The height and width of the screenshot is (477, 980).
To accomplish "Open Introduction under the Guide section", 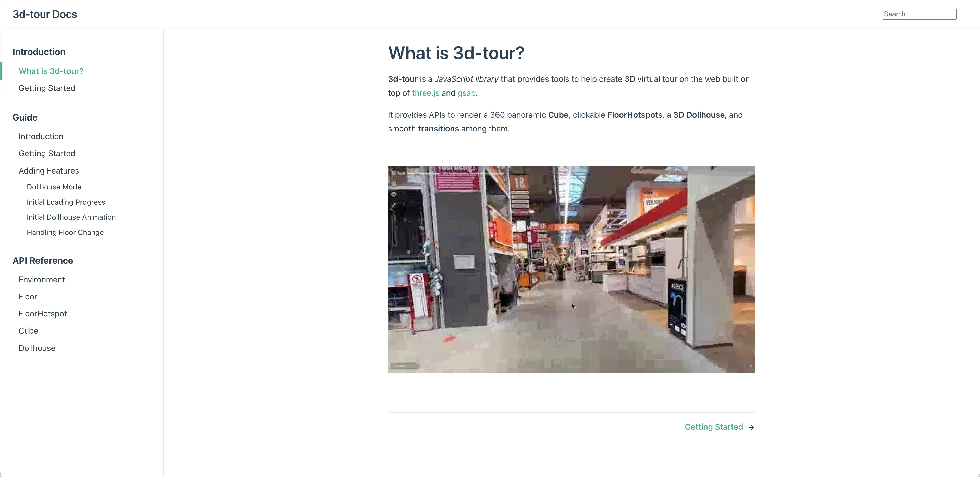I will pyautogui.click(x=41, y=136).
